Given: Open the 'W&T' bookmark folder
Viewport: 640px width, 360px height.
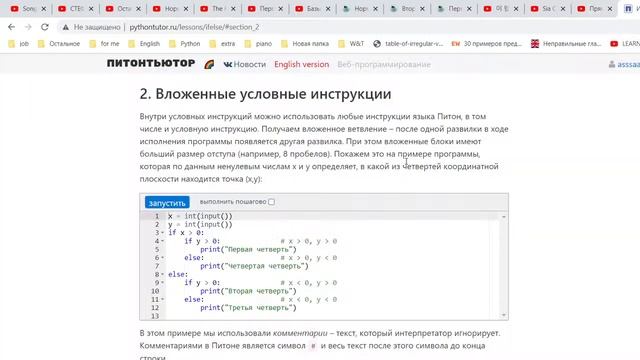Looking at the screenshot, I should [351, 44].
